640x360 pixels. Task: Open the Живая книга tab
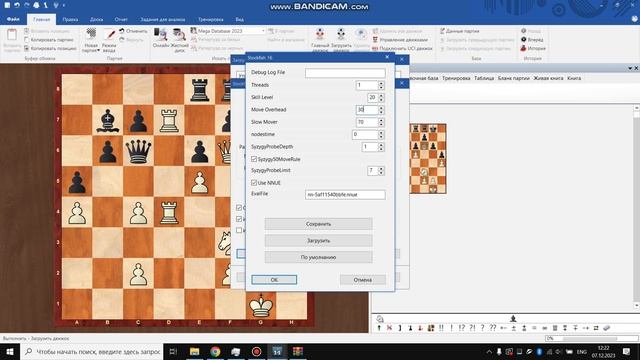(x=548, y=78)
